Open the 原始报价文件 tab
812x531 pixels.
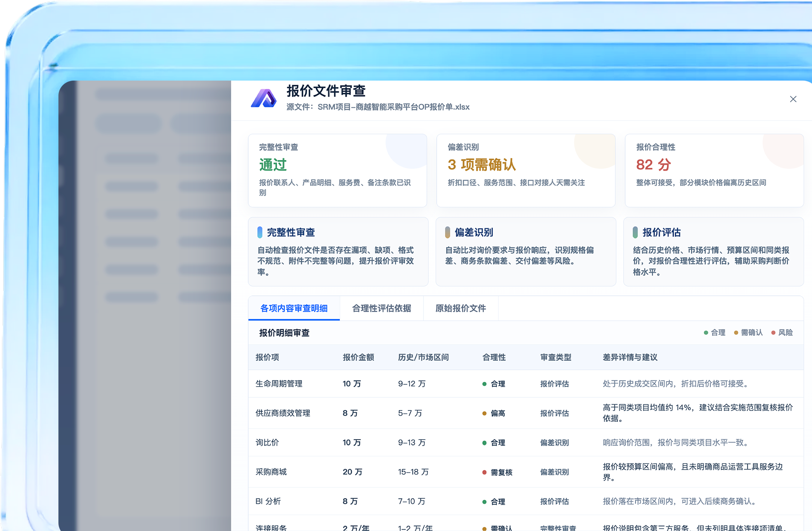[x=460, y=308]
